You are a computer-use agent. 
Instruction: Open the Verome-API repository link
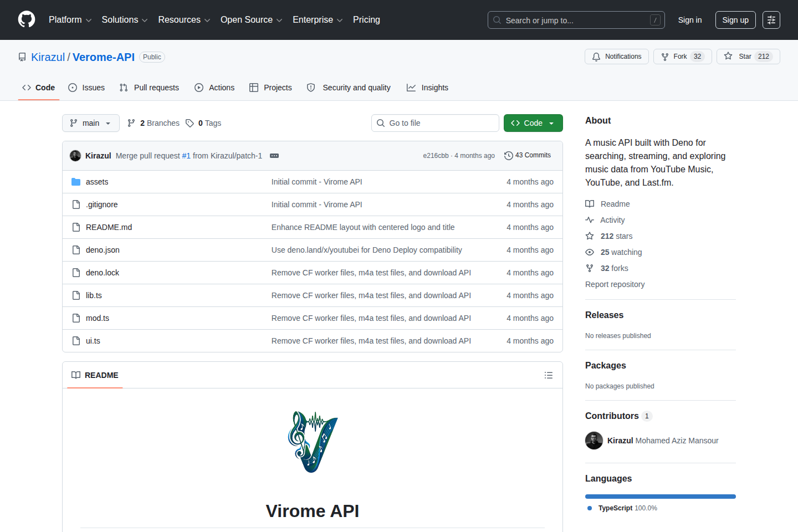104,57
